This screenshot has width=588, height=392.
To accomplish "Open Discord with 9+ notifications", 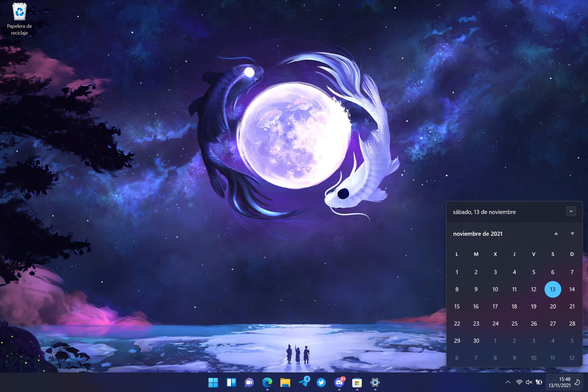I will (x=339, y=382).
